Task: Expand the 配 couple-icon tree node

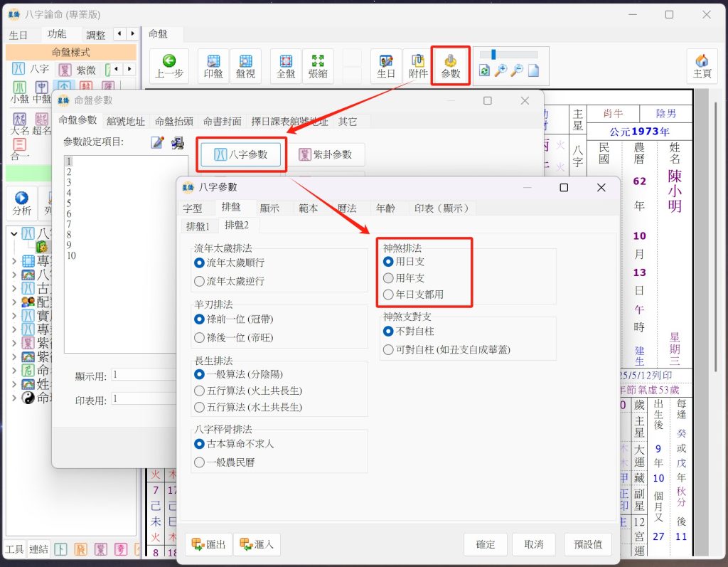Action: 15,301
